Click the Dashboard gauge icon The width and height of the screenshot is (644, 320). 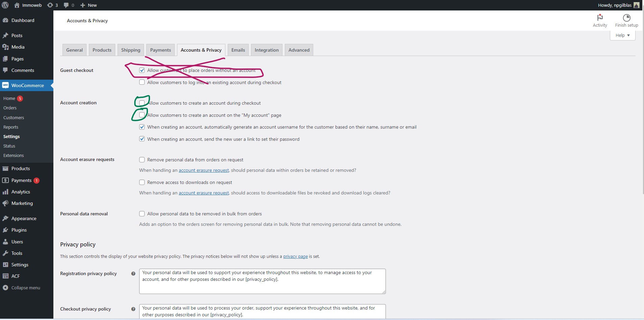point(5,20)
